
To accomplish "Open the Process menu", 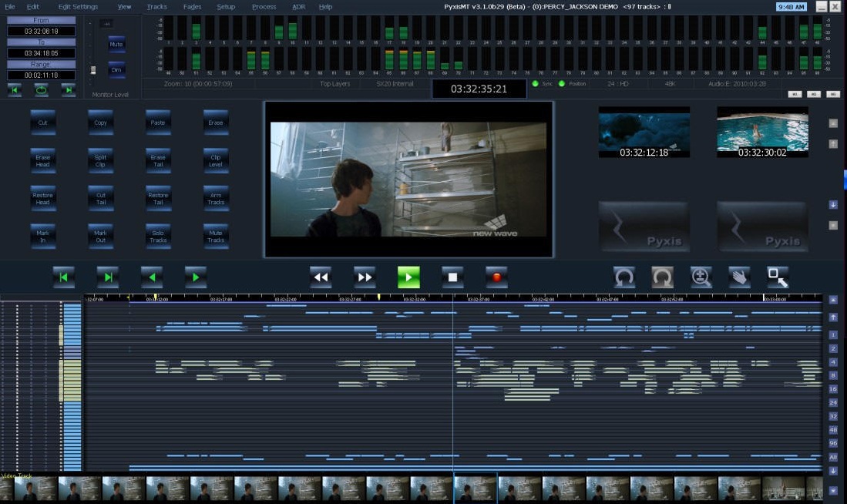I will (x=264, y=6).
